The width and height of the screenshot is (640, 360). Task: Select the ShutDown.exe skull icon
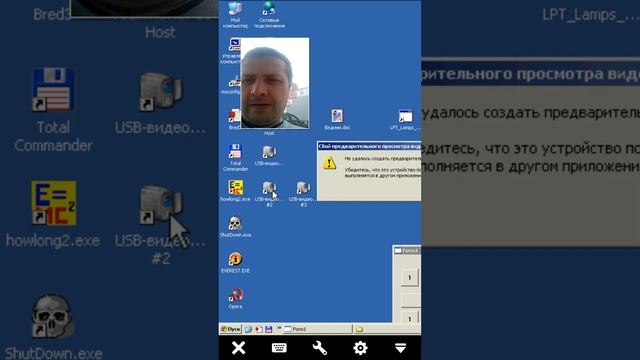coord(235,224)
